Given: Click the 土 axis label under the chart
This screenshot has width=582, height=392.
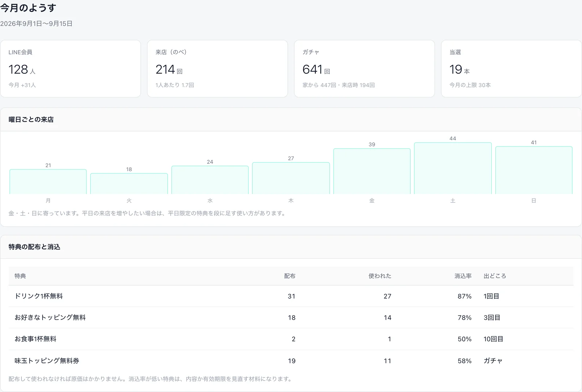Looking at the screenshot, I should coord(453,201).
